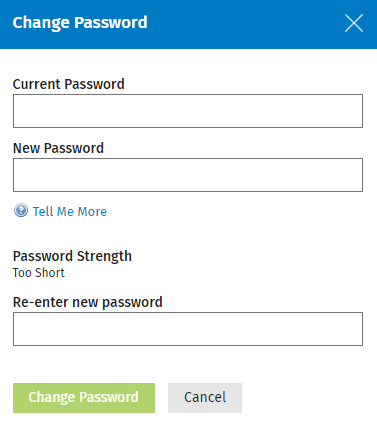Focus the Current Password input field

click(188, 111)
